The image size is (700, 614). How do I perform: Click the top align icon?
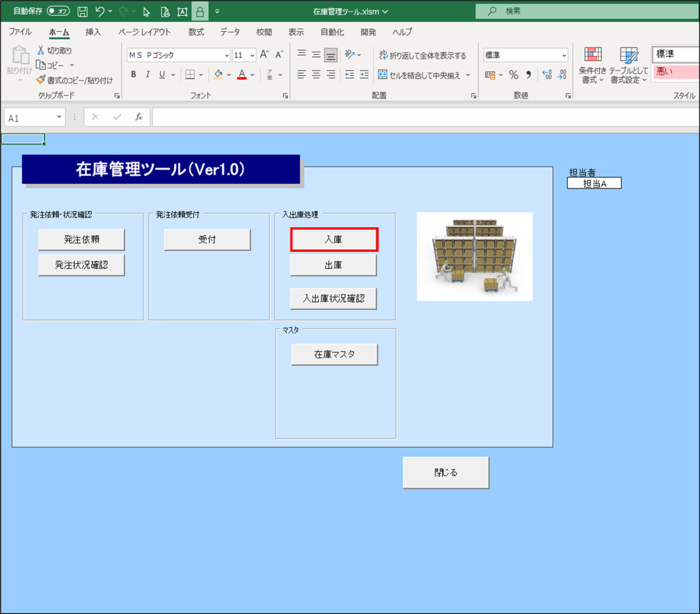(x=302, y=54)
